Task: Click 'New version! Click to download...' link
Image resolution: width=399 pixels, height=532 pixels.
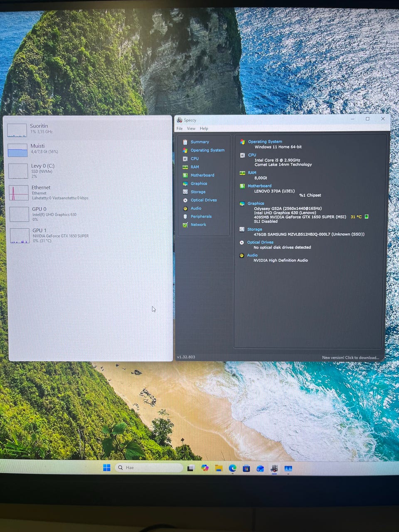Action: (x=350, y=357)
